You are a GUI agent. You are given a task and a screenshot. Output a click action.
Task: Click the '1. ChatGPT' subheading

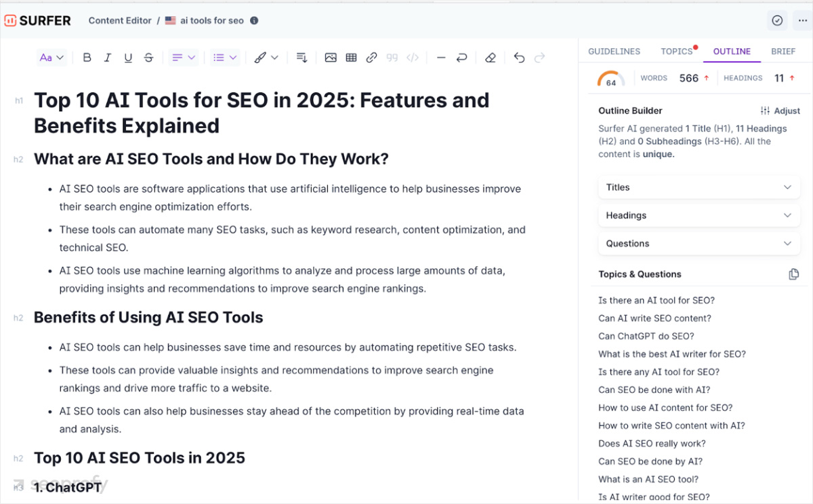tap(68, 486)
